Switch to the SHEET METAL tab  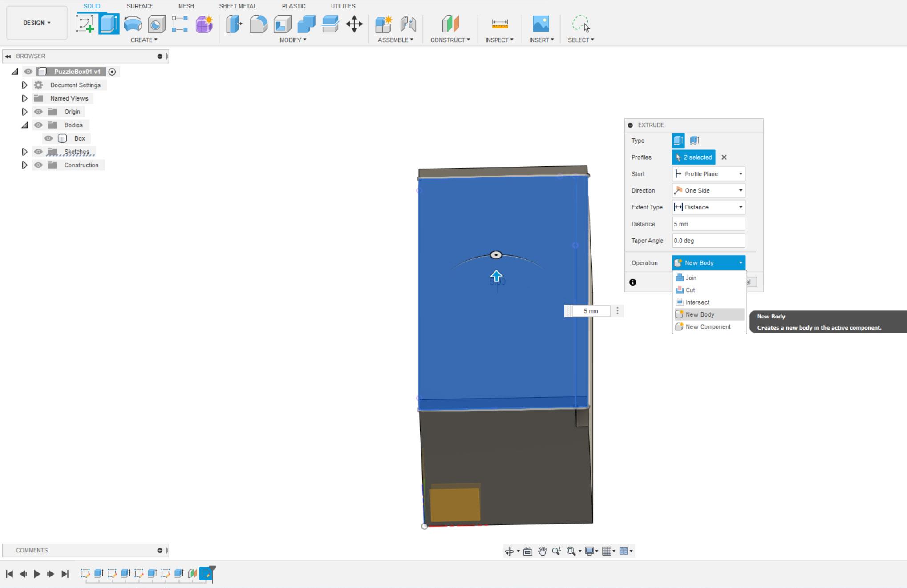238,6
